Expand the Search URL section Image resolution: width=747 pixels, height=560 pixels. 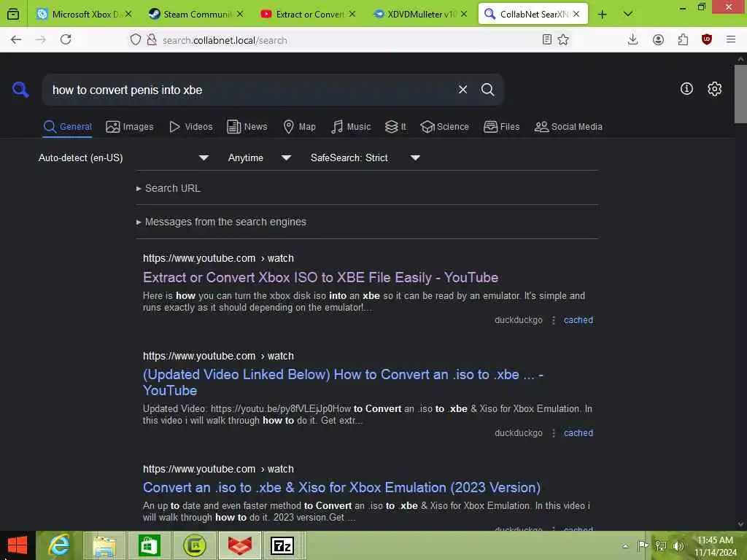[169, 188]
